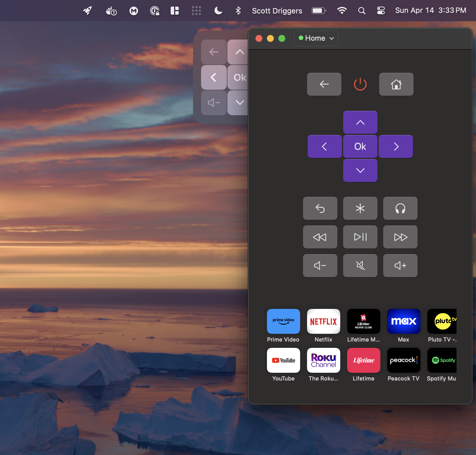Open Peacock TV channel shortcut
The width and height of the screenshot is (476, 455).
tap(403, 360)
